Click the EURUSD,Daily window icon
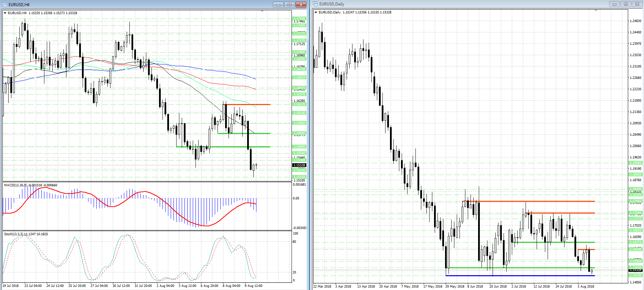Viewport: 644px width, 290px height. (316, 4)
